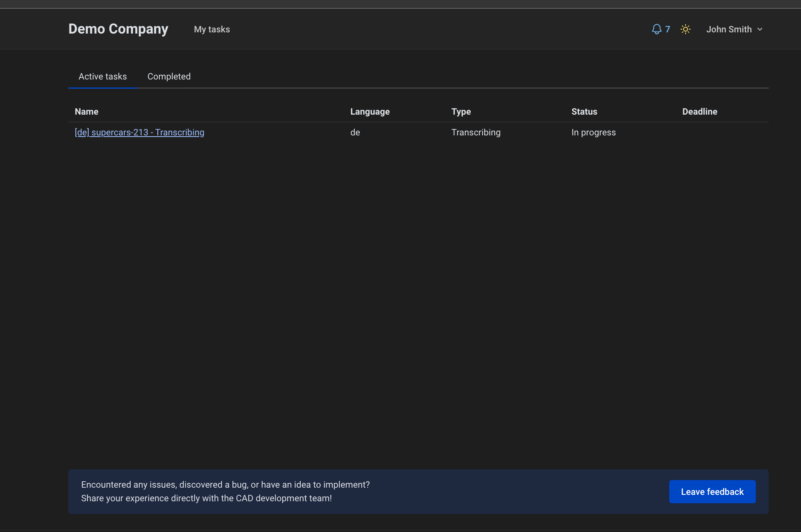Click the Type column header

[x=461, y=111]
